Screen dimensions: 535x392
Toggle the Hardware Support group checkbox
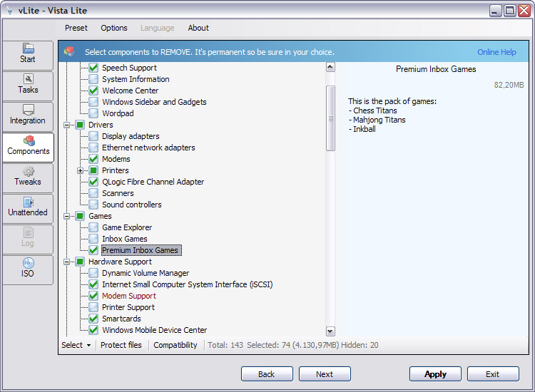[x=80, y=262]
